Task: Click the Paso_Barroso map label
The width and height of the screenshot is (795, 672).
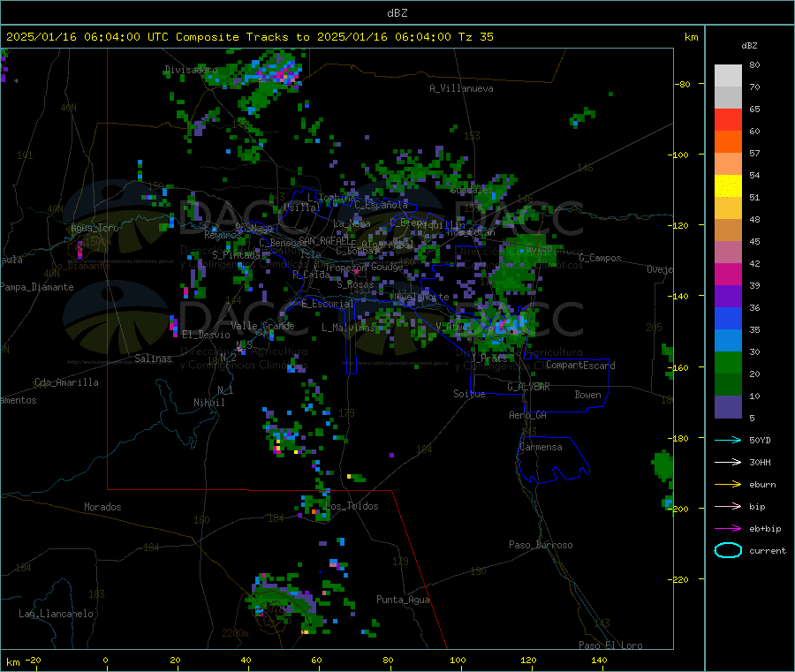Action: (541, 546)
